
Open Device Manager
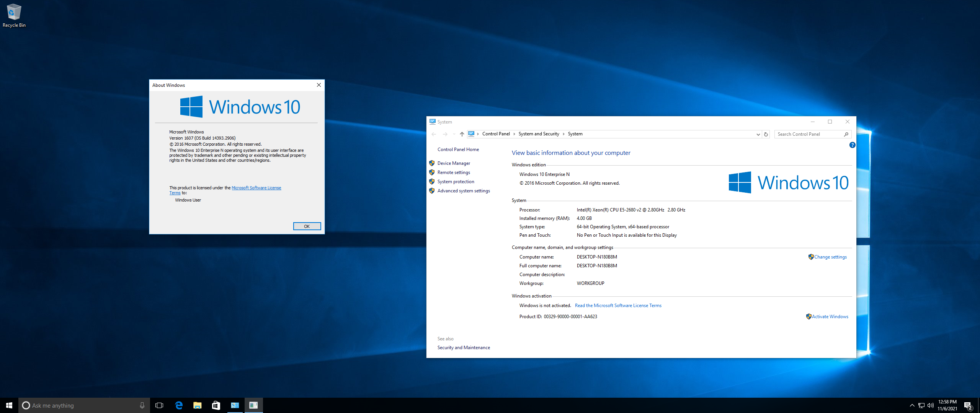click(454, 163)
